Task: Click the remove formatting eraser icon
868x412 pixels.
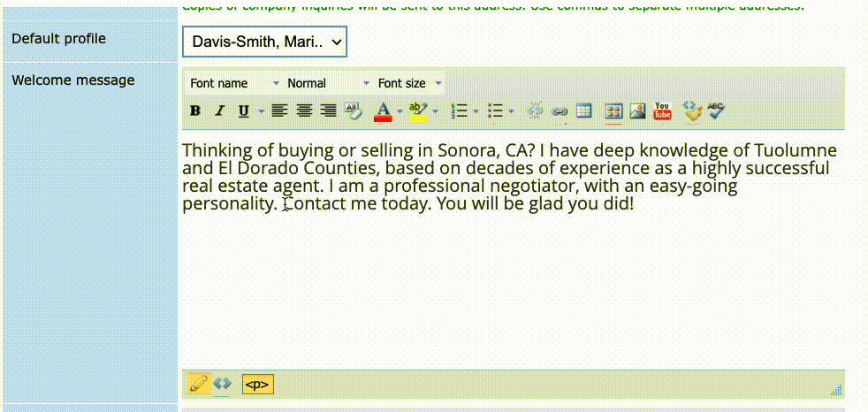Action: point(354,111)
